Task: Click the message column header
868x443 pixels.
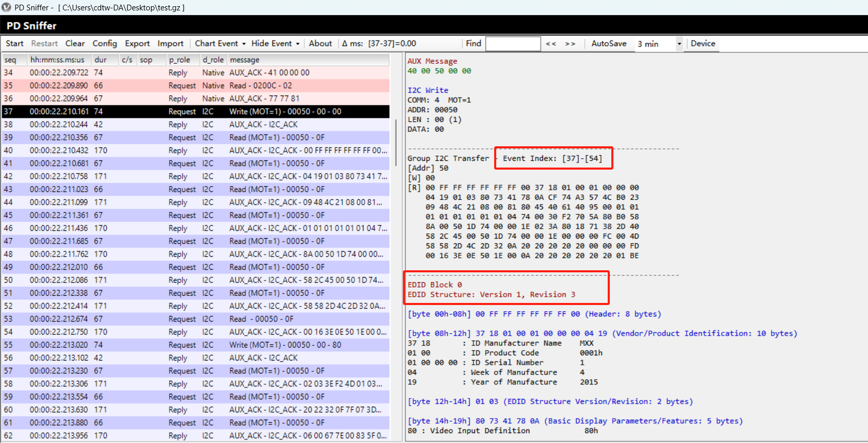Action: [245, 60]
